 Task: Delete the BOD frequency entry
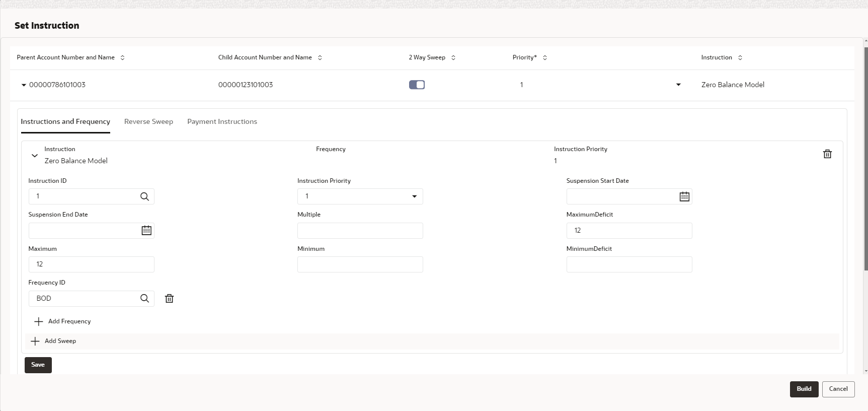pyautogui.click(x=170, y=299)
